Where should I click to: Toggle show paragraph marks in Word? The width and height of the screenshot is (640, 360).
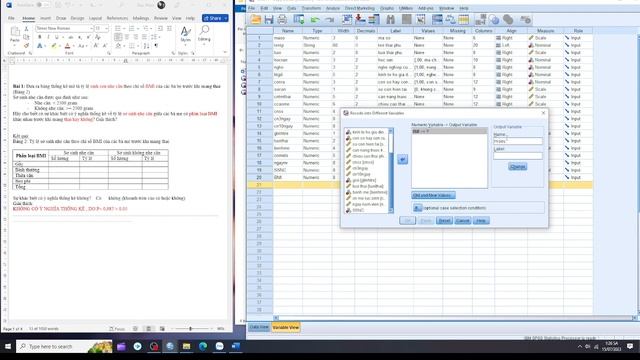(x=156, y=46)
